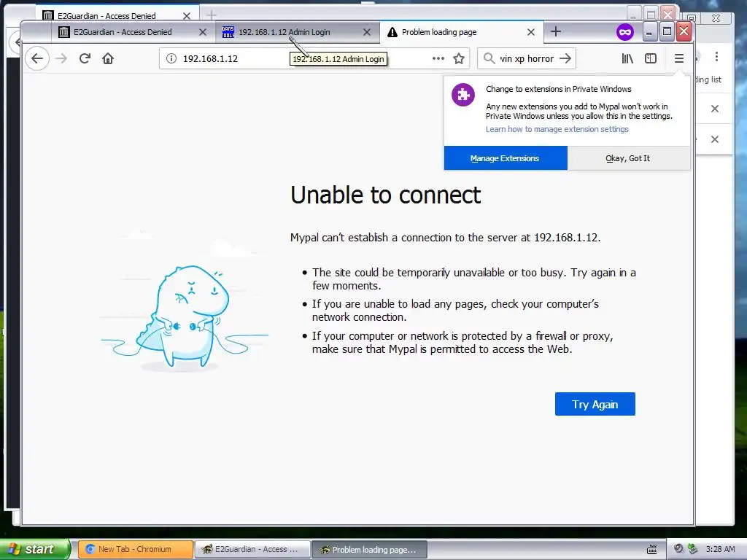Click the network tray icon
This screenshot has width=747, height=560.
pyautogui.click(x=693, y=549)
